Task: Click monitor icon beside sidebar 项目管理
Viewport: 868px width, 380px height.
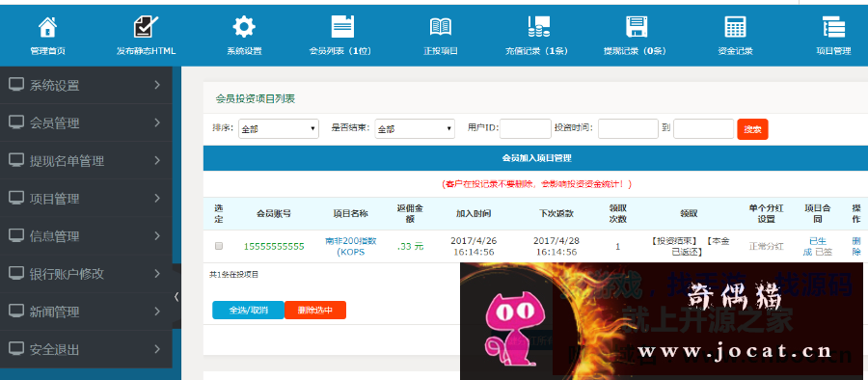Action: coord(16,198)
